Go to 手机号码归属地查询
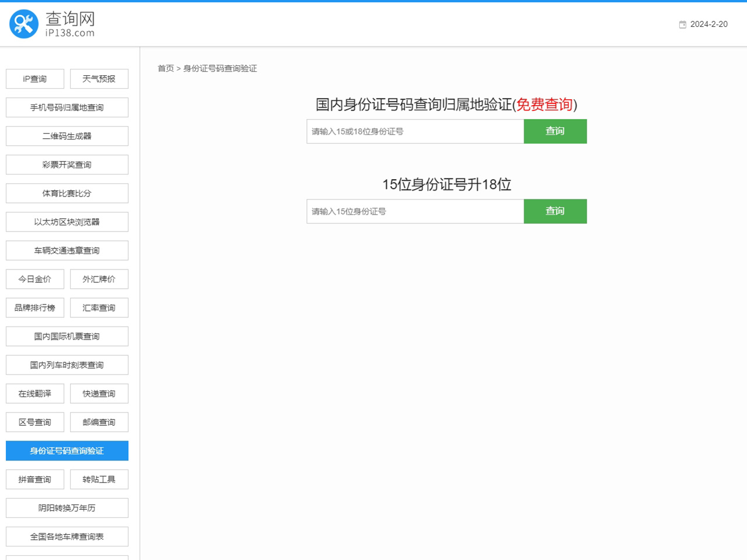The height and width of the screenshot is (560, 747). (67, 107)
